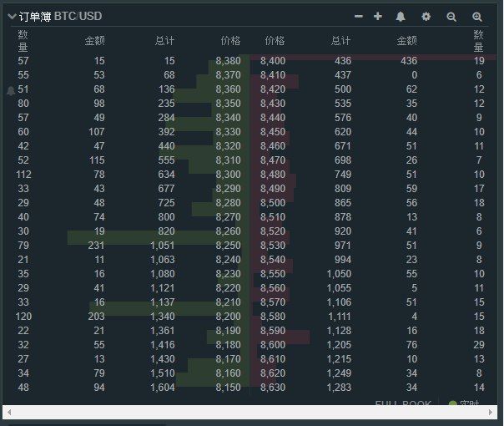The height and width of the screenshot is (426, 504).
Task: Click the zoom in magnifier icon
Action: point(477,17)
